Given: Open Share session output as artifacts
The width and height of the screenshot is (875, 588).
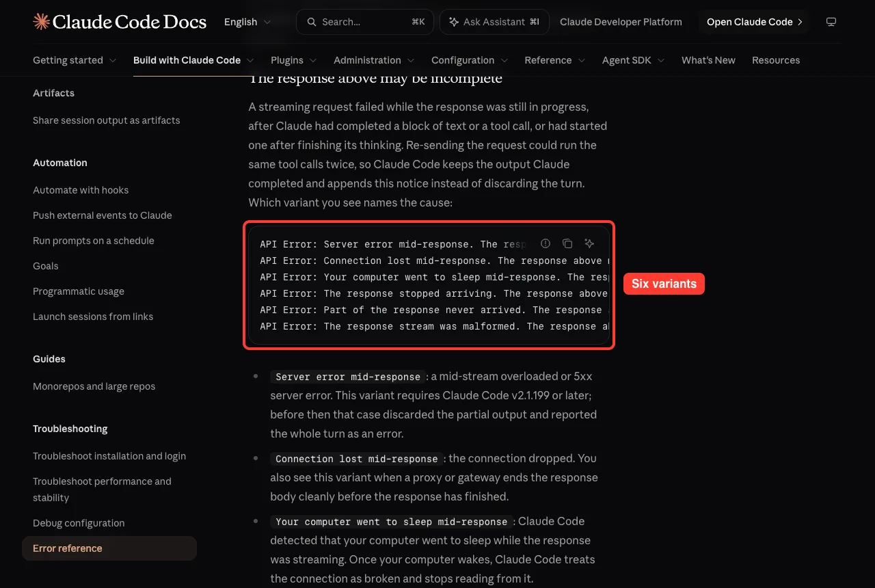Looking at the screenshot, I should [107, 120].
